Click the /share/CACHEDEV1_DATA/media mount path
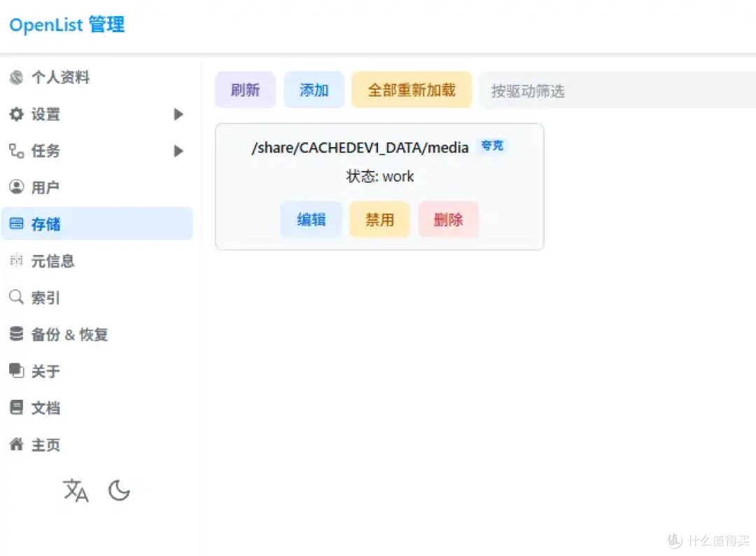Image resolution: width=756 pixels, height=556 pixels. click(x=360, y=148)
